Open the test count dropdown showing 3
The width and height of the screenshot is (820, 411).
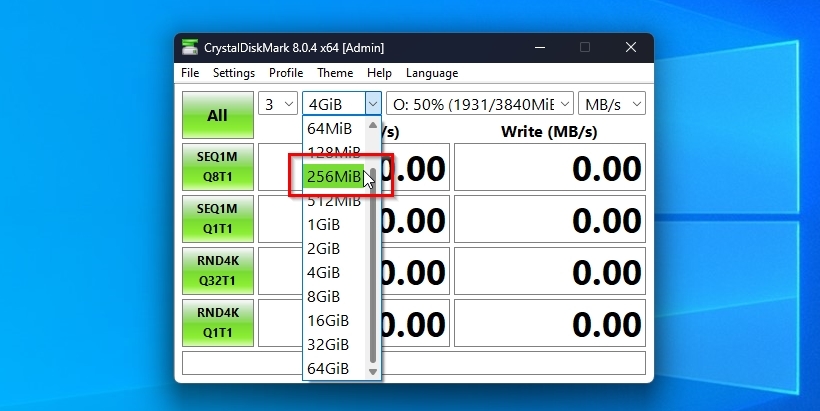click(278, 104)
